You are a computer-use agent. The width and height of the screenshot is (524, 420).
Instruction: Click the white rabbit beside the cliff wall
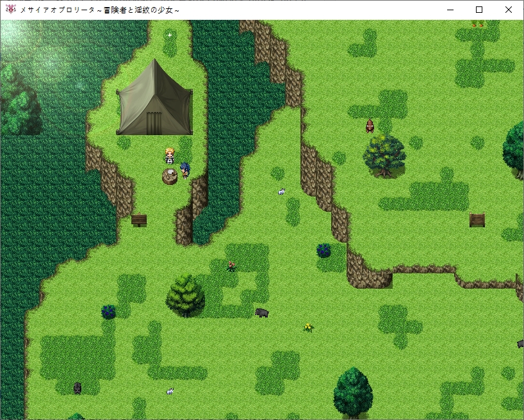tap(281, 191)
